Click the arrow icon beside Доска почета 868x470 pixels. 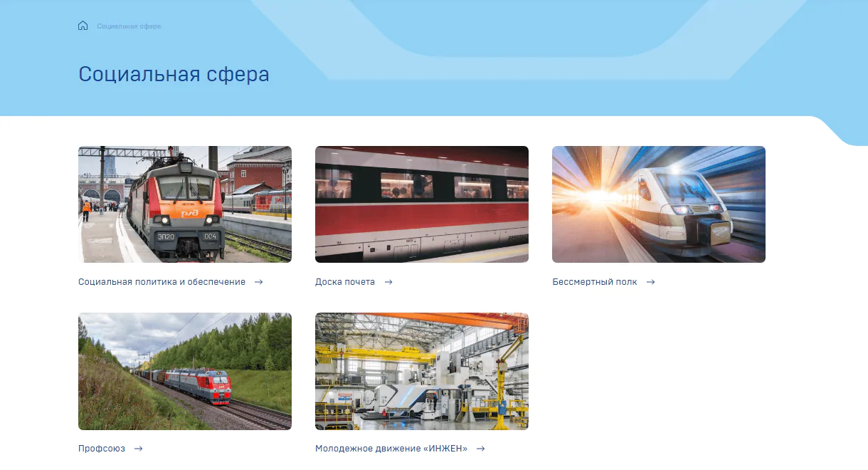388,282
